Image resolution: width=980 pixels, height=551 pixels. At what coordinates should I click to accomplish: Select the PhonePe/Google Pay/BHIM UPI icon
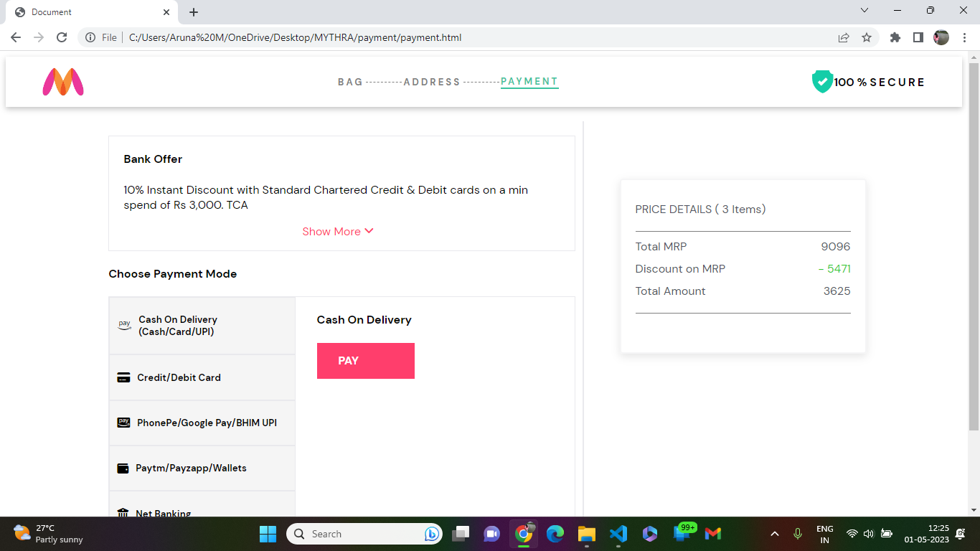[123, 423]
